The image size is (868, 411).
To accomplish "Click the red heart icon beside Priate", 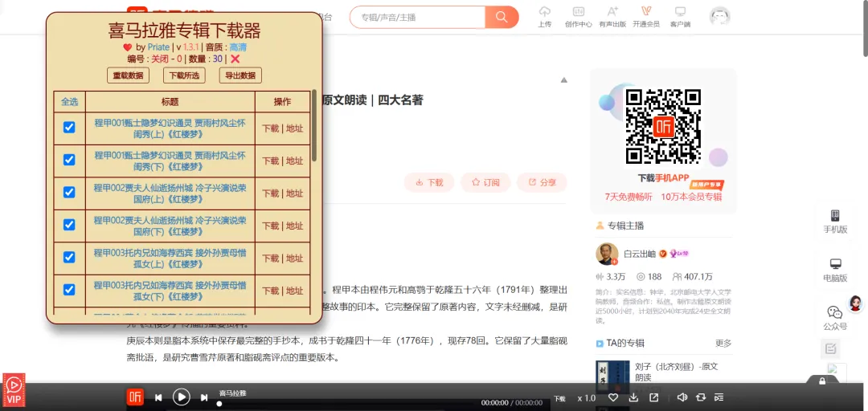I will [127, 47].
